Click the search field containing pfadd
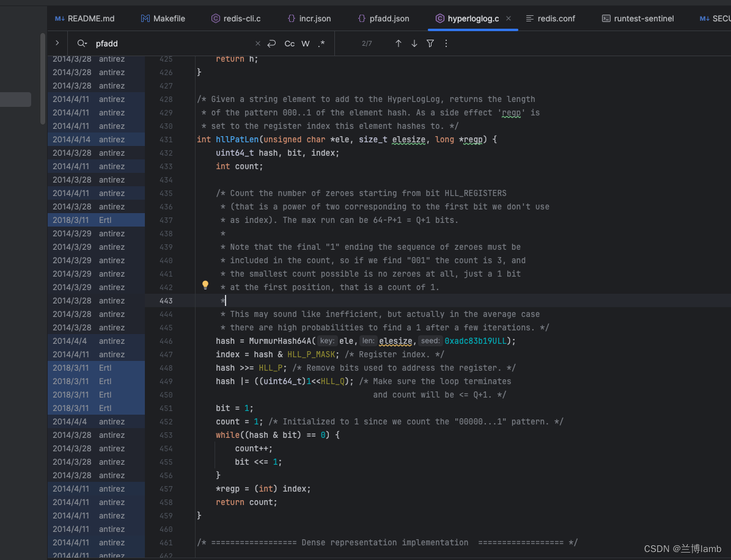This screenshot has height=560, width=731. tap(172, 43)
